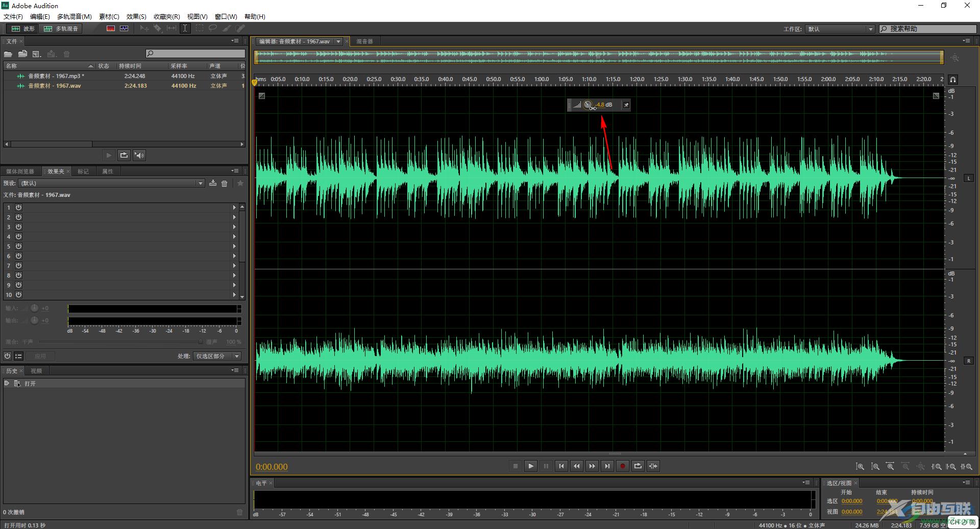This screenshot has width=980, height=529.
Task: Open the editor file dropdown arrow
Action: [x=338, y=41]
